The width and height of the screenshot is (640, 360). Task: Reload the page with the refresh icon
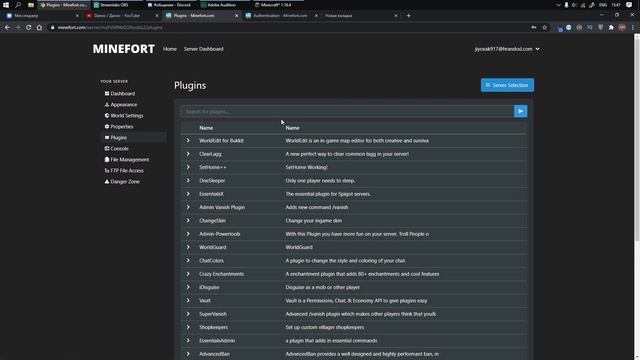click(x=29, y=27)
